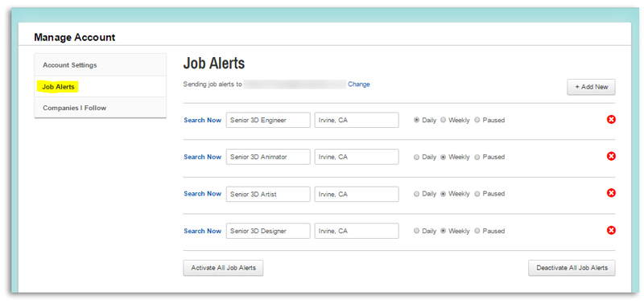The height and width of the screenshot is (304, 644).
Task: Click Activate All Job Alerts
Action: click(223, 268)
